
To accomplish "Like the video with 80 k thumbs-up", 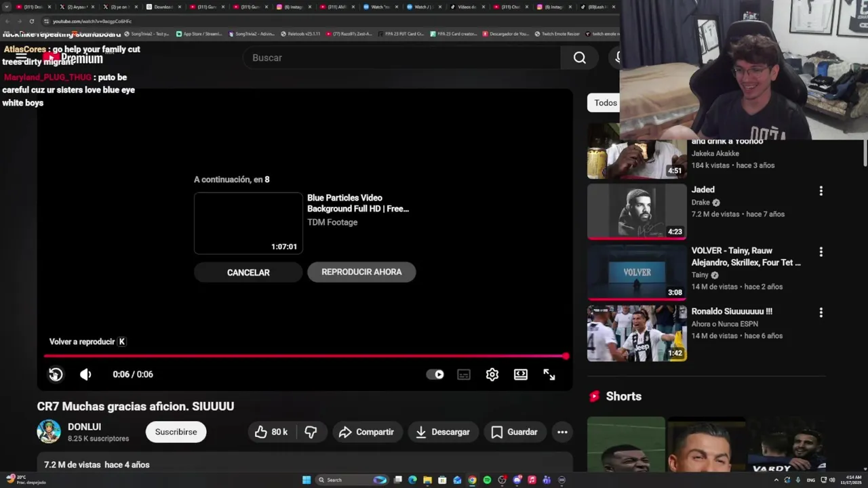I will click(271, 432).
